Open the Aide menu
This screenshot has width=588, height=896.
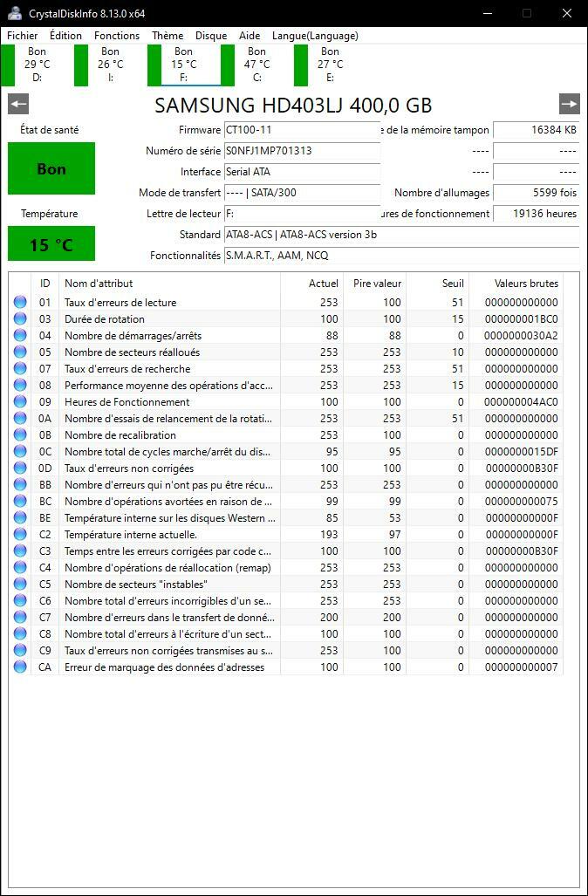250,36
